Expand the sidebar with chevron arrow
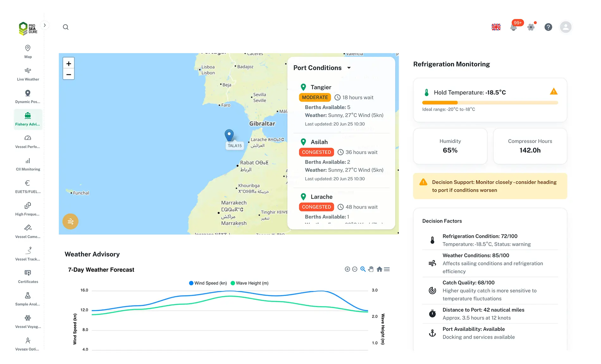Image resolution: width=601 pixels, height=364 pixels. coord(45,25)
